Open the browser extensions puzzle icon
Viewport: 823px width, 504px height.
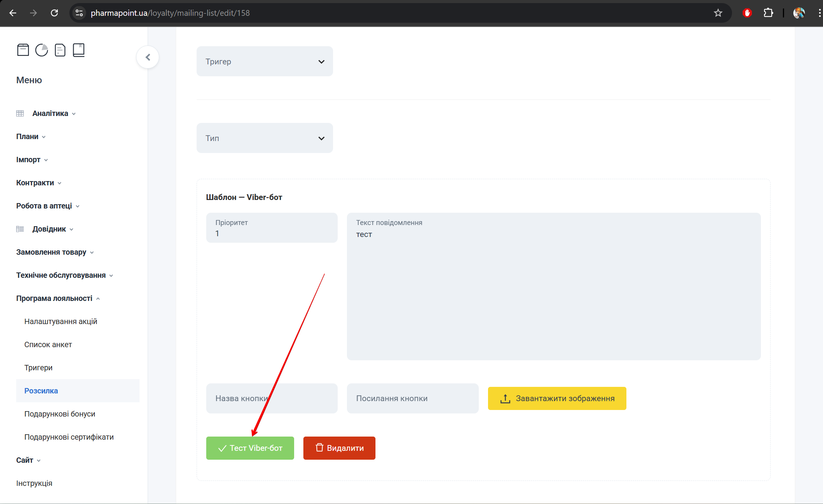pyautogui.click(x=768, y=13)
